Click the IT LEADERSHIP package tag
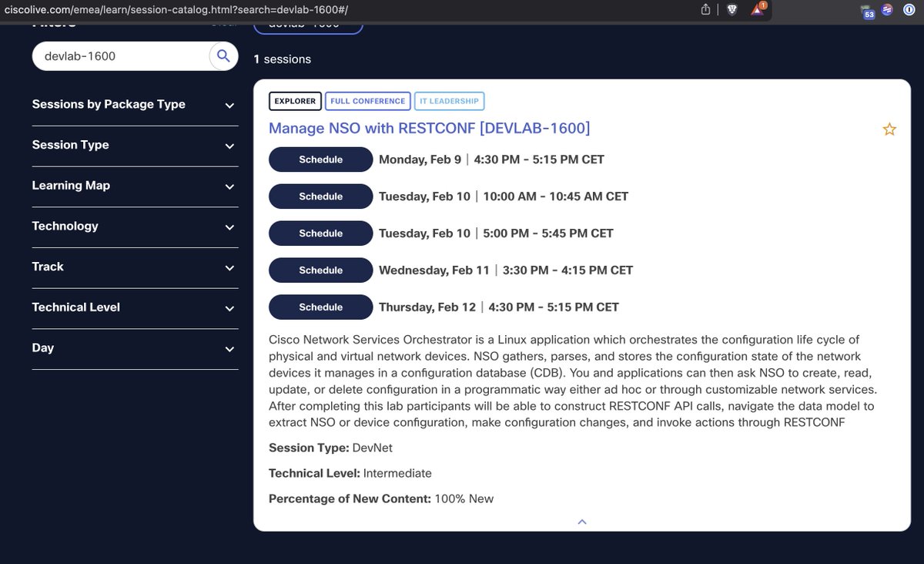924x564 pixels. (450, 101)
